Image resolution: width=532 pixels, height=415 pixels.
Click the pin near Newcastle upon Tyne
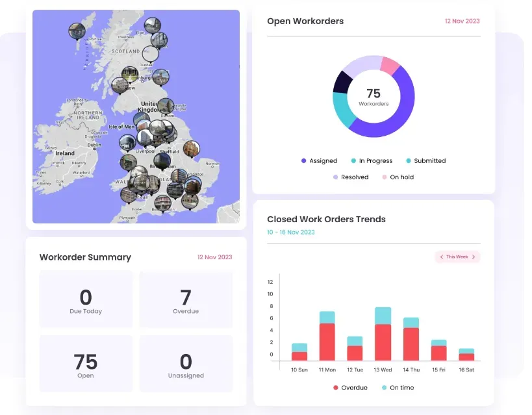(x=166, y=107)
